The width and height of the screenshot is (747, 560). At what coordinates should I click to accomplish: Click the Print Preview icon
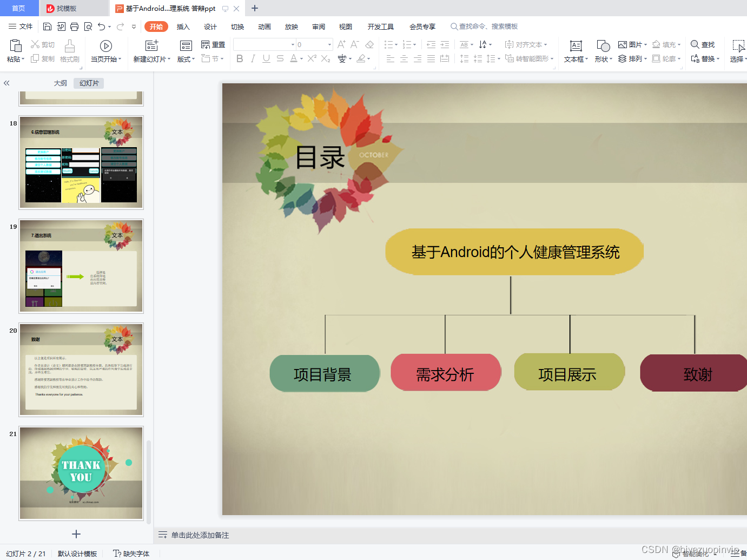tap(88, 27)
